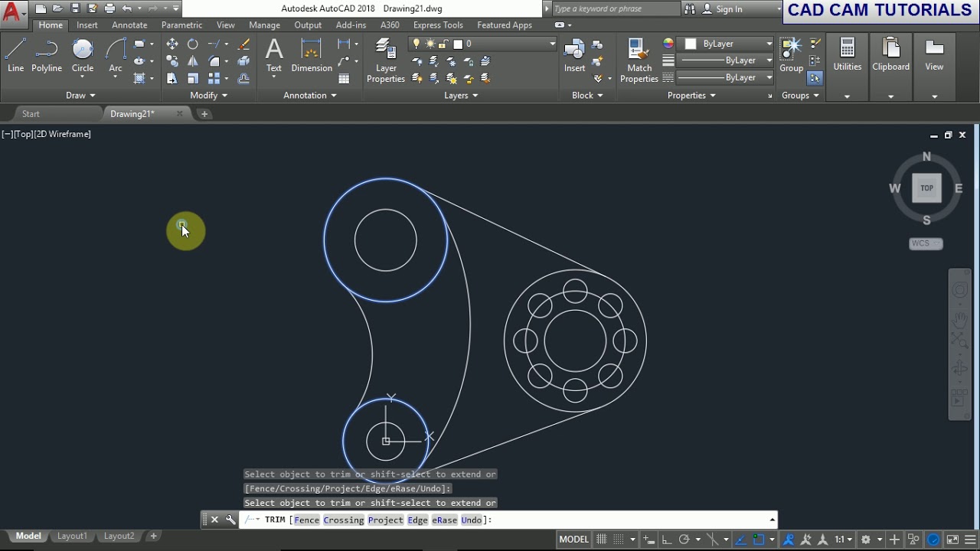The height and width of the screenshot is (551, 980).
Task: Select the Line tool
Action: [x=15, y=56]
